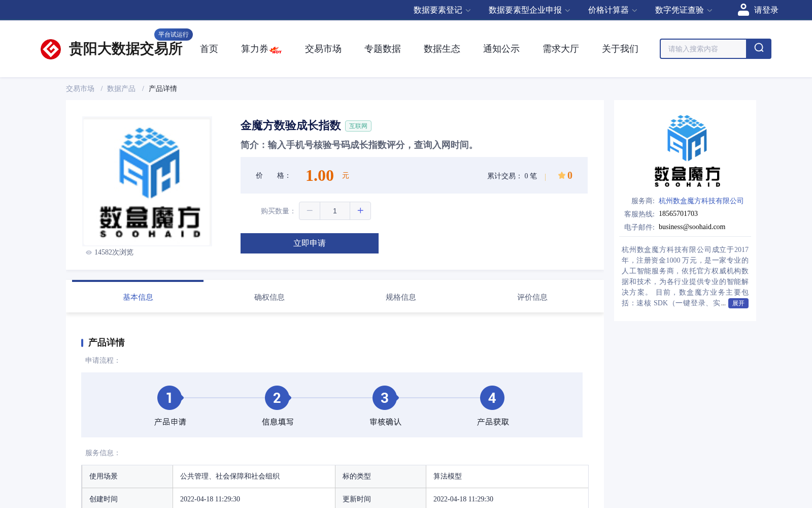Open 交易市场 navigation item
The image size is (812, 508).
[323, 49]
